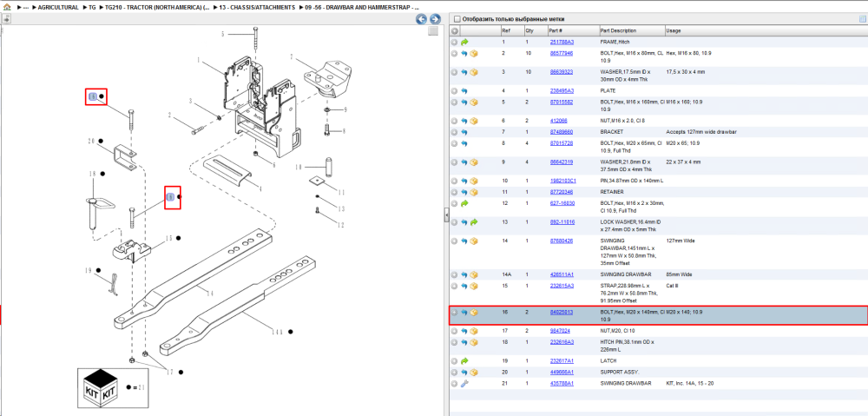The image size is (868, 416).
Task: Click the box icon in the NUT, M20 row
Action: click(474, 331)
